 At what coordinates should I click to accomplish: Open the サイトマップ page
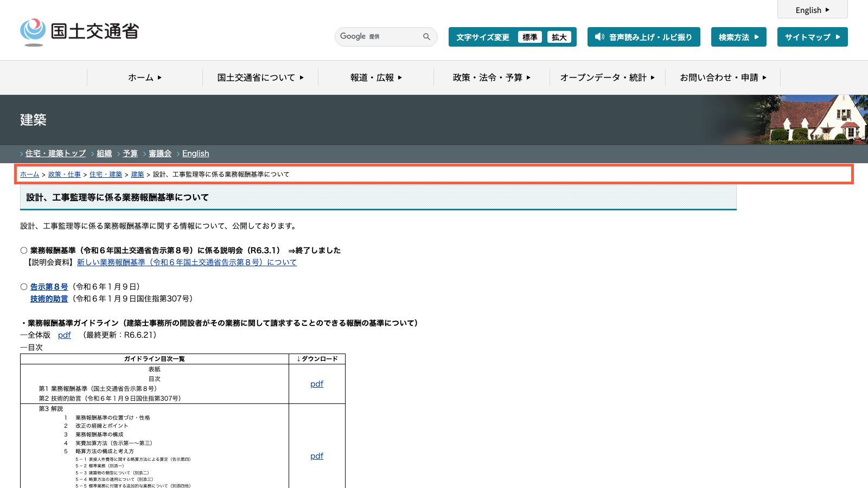point(813,37)
